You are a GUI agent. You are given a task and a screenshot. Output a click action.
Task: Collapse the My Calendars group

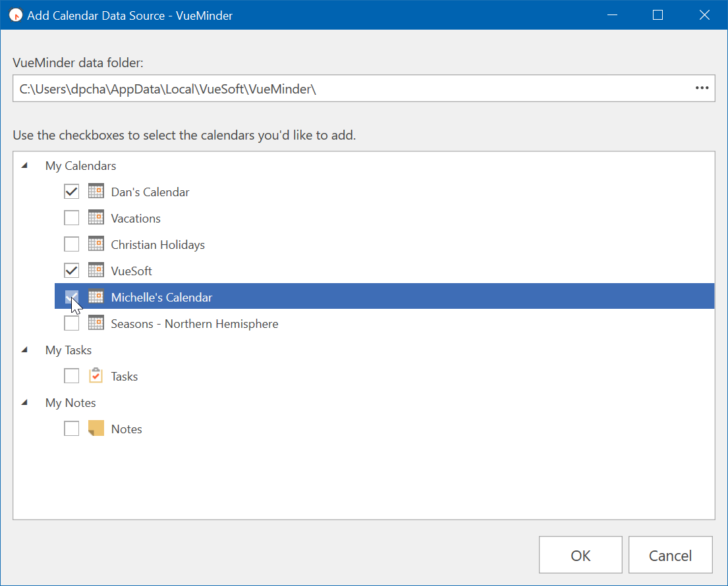pyautogui.click(x=25, y=165)
